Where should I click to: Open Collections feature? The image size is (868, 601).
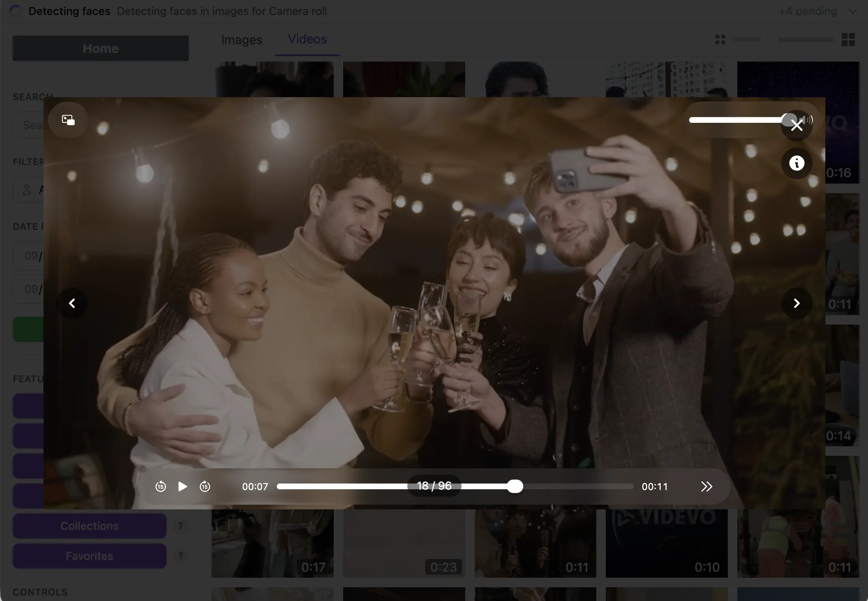pos(89,526)
